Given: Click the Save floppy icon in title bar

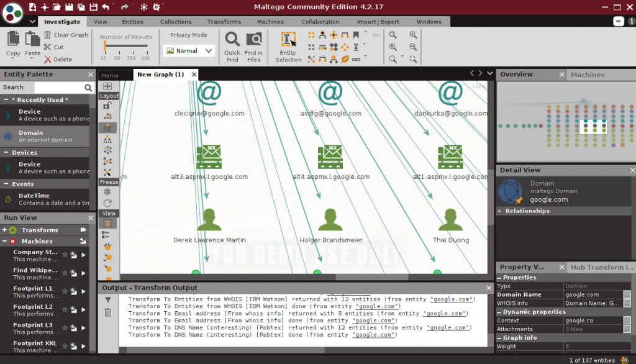Looking at the screenshot, I should (x=69, y=7).
